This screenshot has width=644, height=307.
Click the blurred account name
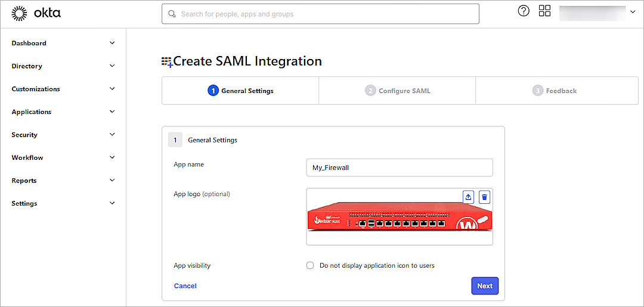(592, 13)
